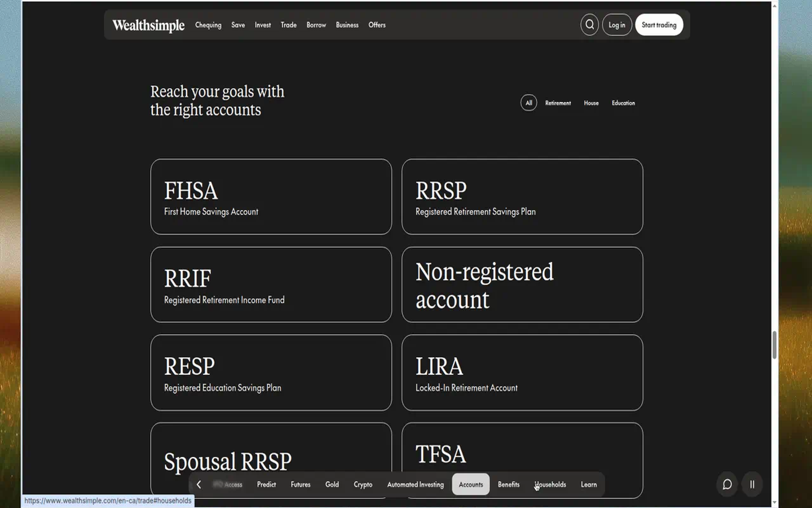Open the LIRA account card
812x508 pixels.
tap(522, 373)
